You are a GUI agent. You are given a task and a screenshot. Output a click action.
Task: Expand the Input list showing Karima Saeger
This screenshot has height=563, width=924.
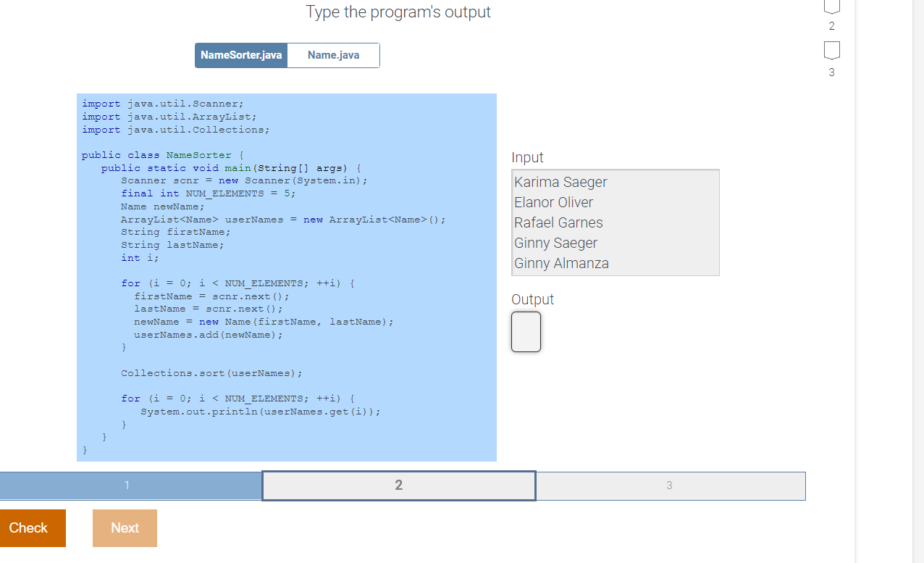tap(615, 222)
